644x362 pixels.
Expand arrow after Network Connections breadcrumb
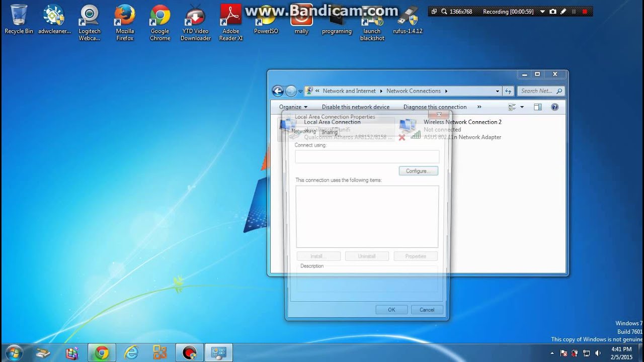coord(446,91)
